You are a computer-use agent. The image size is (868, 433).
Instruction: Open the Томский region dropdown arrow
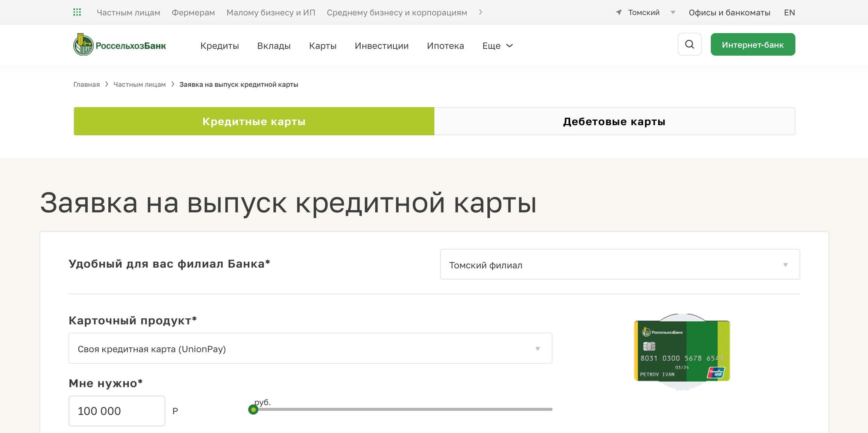coord(673,12)
